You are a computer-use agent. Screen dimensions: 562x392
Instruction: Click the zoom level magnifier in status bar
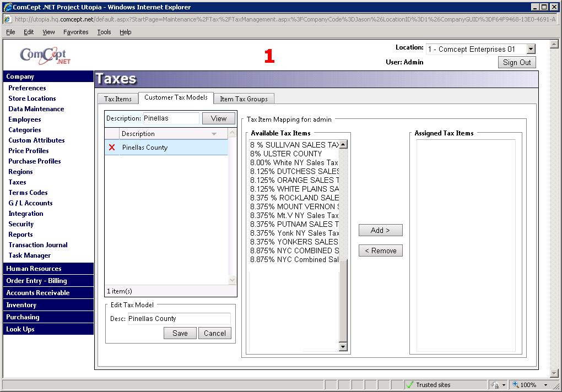(516, 385)
